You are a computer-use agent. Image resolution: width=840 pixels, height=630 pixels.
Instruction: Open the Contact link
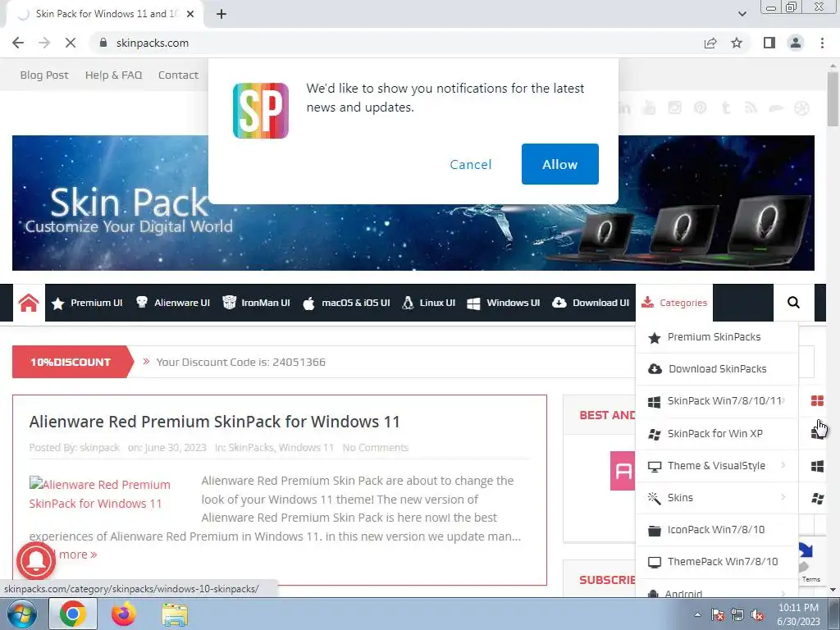pyautogui.click(x=178, y=75)
